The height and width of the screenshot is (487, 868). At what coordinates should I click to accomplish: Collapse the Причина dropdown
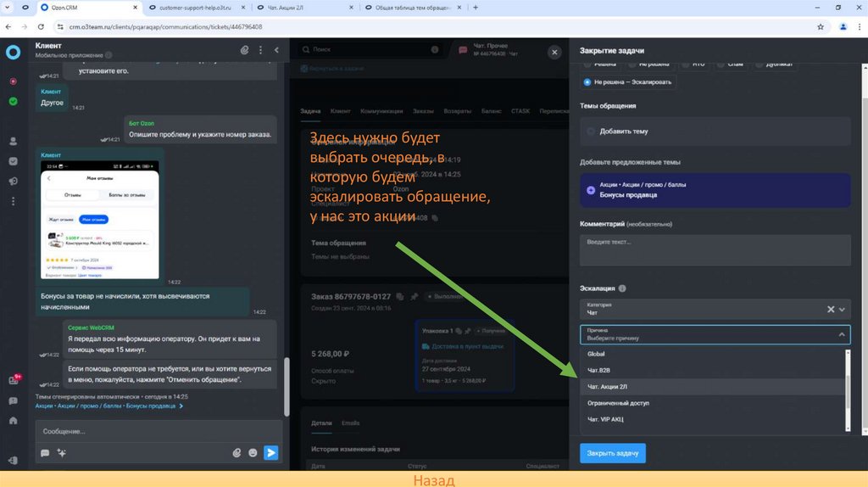click(842, 334)
